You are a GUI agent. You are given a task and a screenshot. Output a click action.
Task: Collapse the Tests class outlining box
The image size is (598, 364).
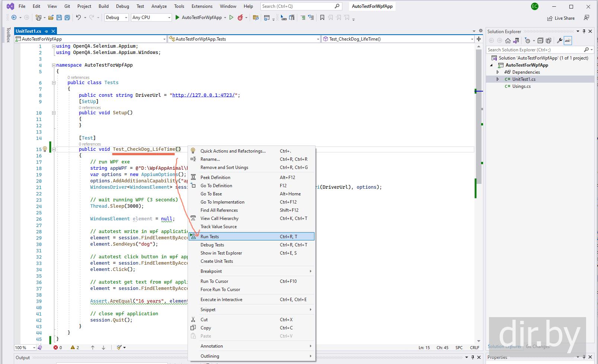tap(54, 83)
